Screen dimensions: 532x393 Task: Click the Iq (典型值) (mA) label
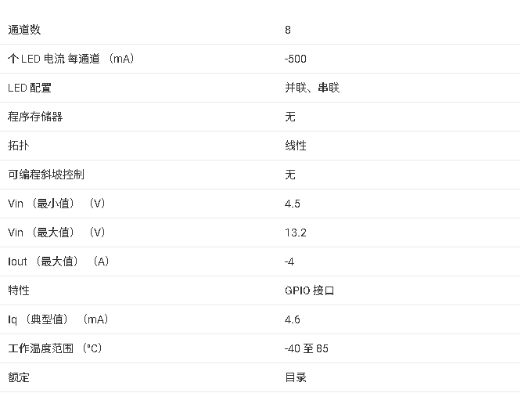click(x=58, y=319)
